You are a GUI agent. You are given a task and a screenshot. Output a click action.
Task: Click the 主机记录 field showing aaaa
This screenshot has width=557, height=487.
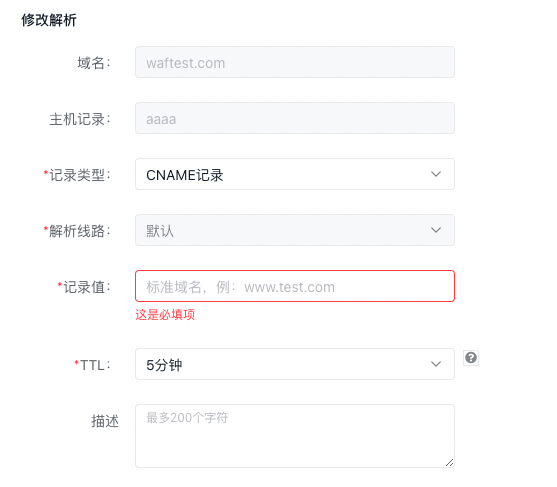pyautogui.click(x=295, y=118)
